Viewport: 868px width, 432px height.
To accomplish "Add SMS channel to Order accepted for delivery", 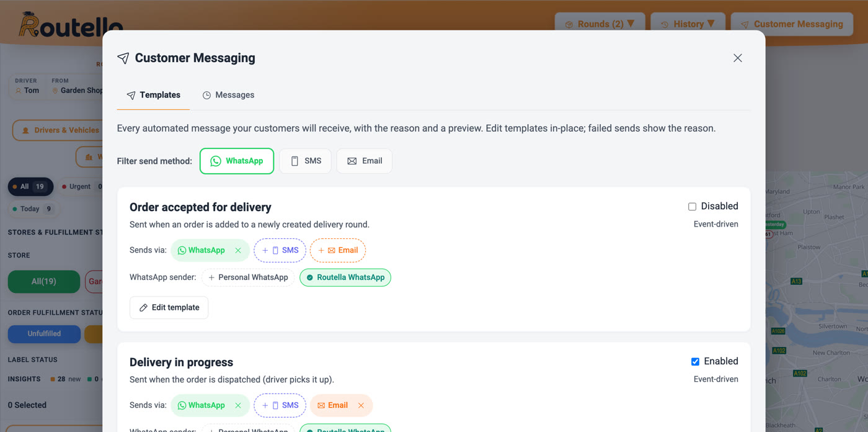I will pyautogui.click(x=280, y=250).
